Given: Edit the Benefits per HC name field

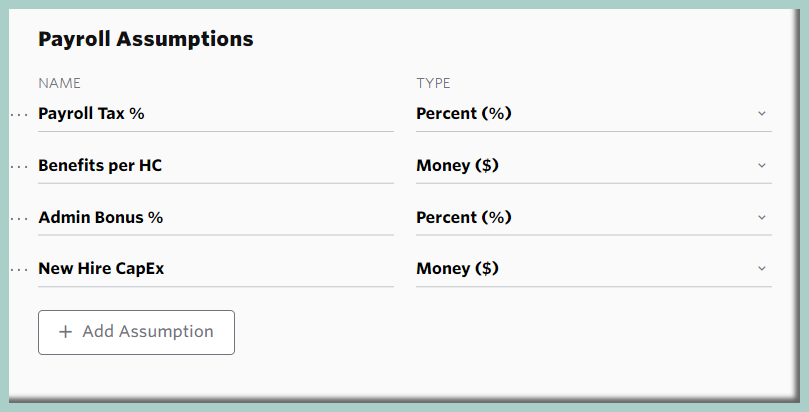Looking at the screenshot, I should coord(215,166).
